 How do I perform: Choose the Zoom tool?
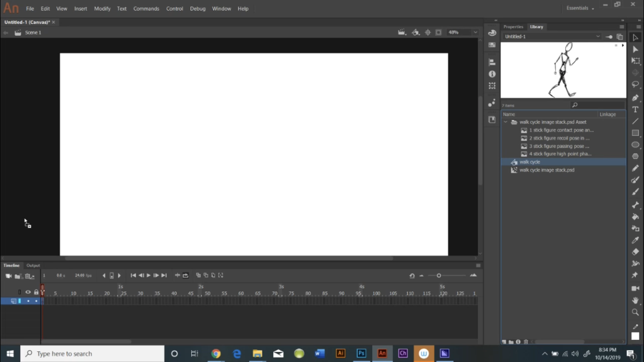635,312
